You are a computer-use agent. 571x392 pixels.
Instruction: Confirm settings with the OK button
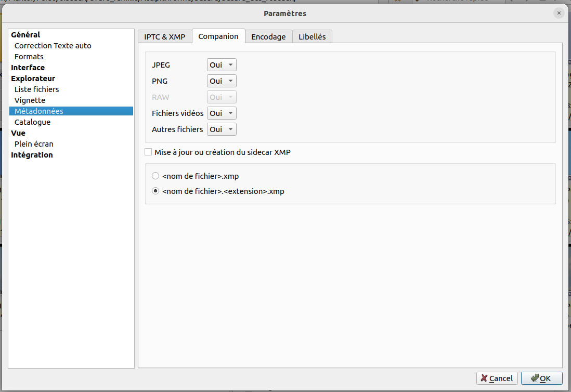tap(541, 378)
